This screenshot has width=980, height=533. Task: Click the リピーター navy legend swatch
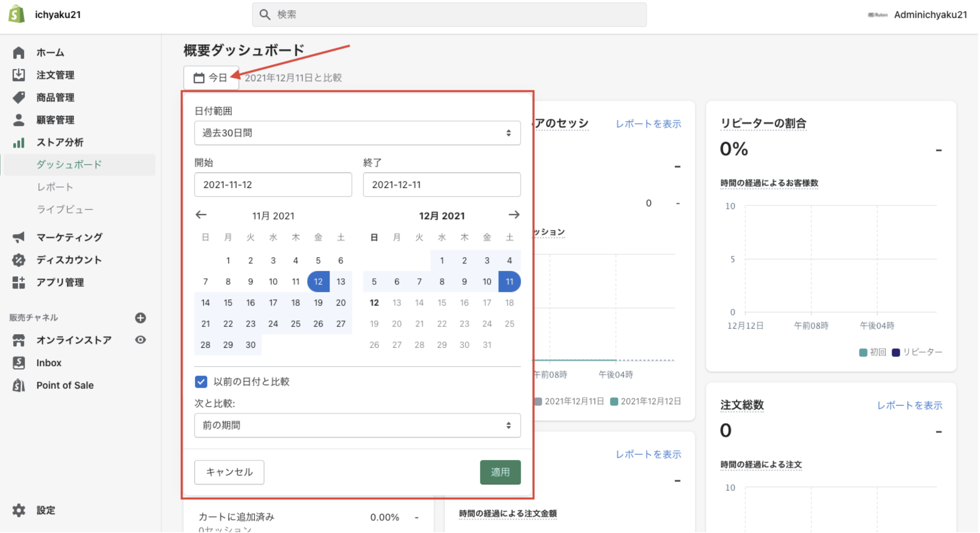pos(896,352)
